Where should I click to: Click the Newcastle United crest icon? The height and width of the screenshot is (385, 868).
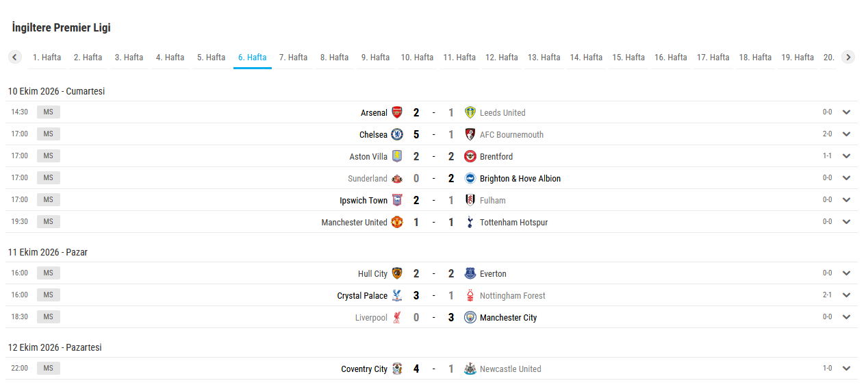[x=470, y=369]
